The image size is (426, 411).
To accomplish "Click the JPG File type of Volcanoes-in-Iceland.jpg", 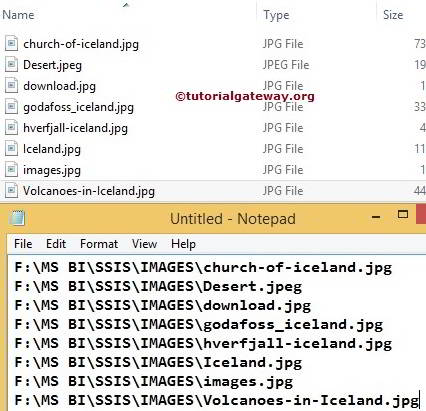I will 283,191.
